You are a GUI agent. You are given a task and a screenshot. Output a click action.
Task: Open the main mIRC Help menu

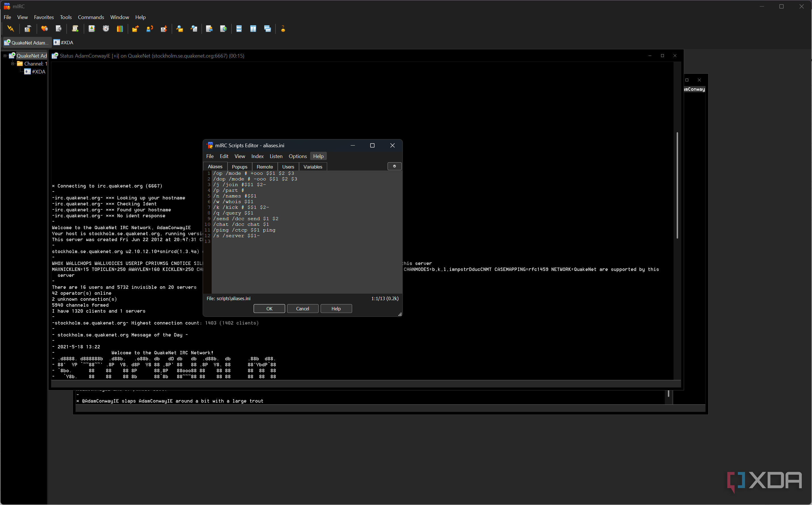(140, 17)
